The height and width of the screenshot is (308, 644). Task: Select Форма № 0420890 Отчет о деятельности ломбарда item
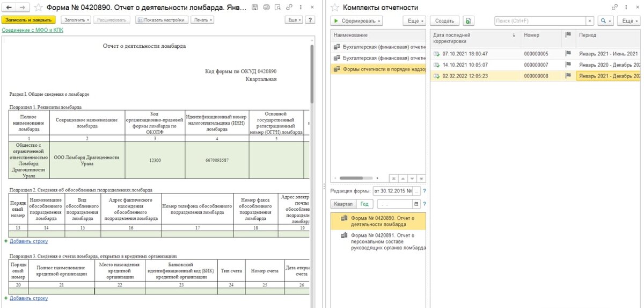378,221
